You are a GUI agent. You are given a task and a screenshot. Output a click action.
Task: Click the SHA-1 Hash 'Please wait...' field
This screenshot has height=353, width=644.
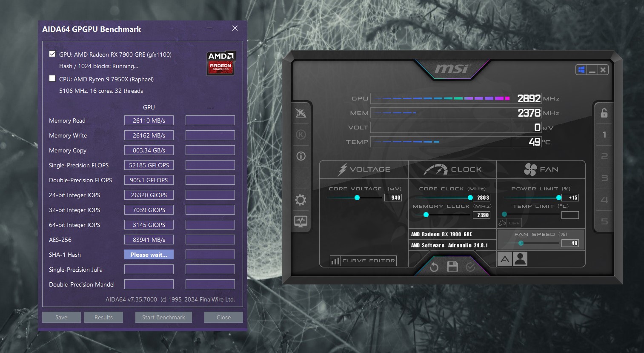coord(149,255)
